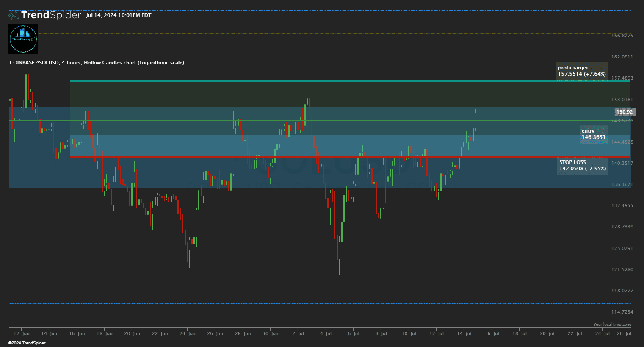
Task: Click the 2. Jul date axis label
Action: (298, 334)
